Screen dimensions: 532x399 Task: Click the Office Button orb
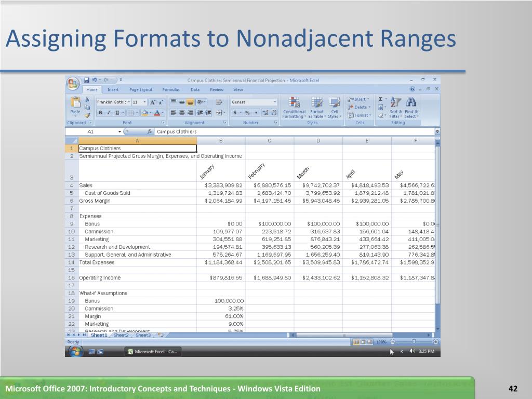[x=73, y=83]
